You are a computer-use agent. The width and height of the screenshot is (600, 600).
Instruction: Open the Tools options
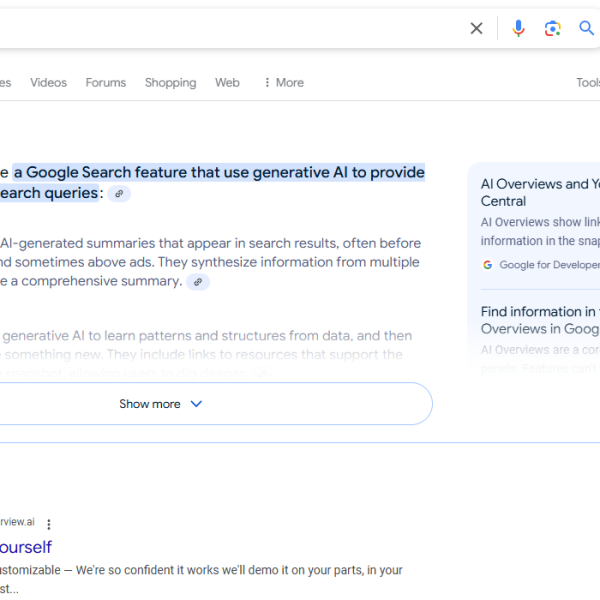pyautogui.click(x=588, y=83)
